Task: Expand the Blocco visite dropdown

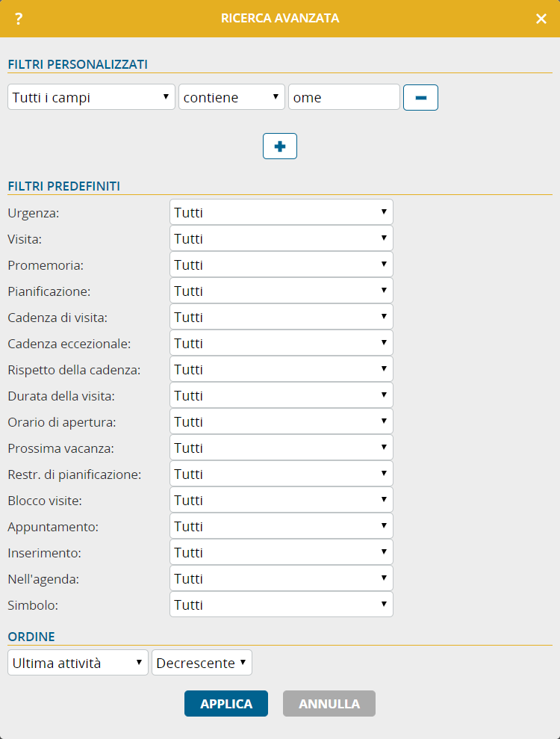Action: coord(281,500)
